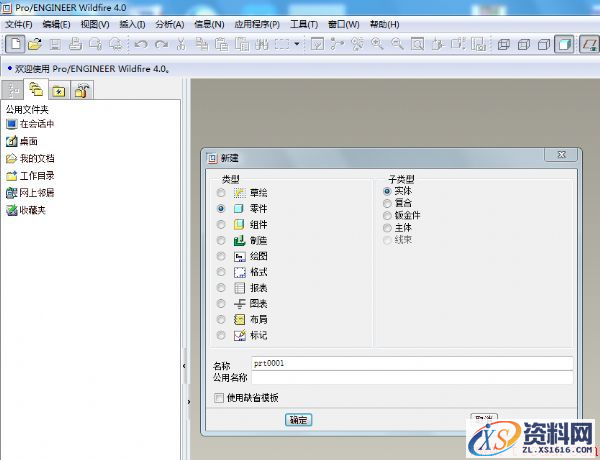Screen dimensions: 600x460
Task: Select the 实体 subtype radio button
Action: (387, 191)
